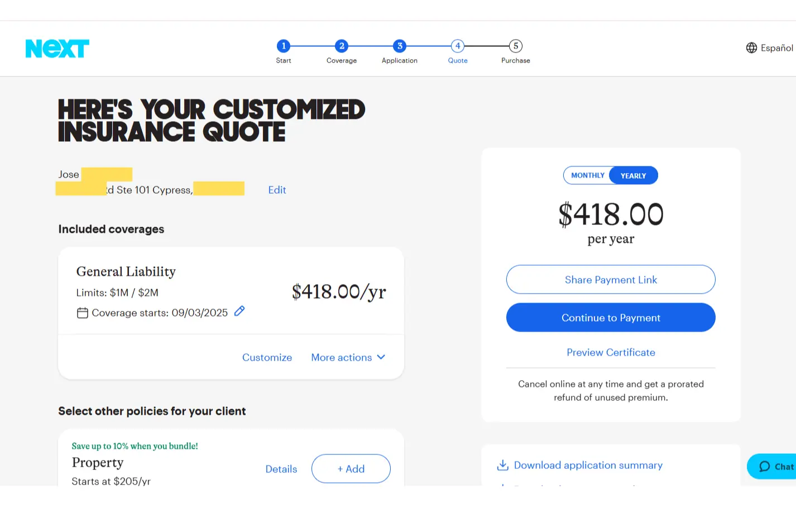
Task: Click Continue to Payment button
Action: pos(611,318)
